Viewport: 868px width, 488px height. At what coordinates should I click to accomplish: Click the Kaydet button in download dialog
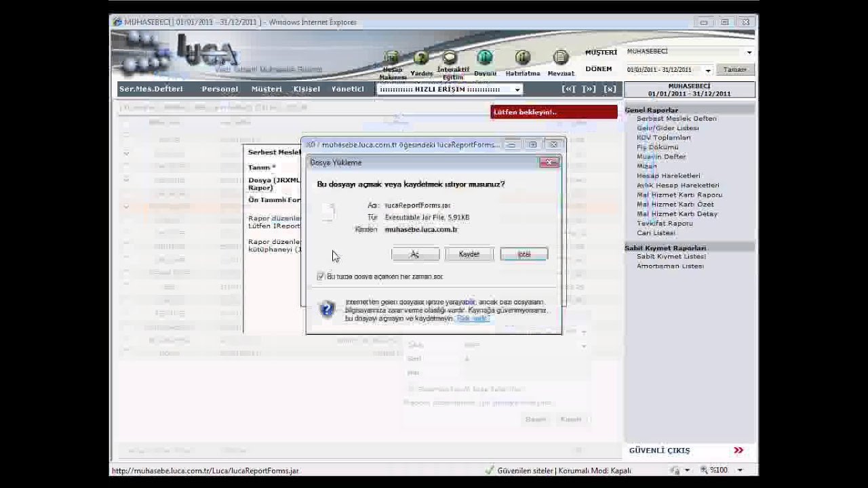click(x=469, y=254)
